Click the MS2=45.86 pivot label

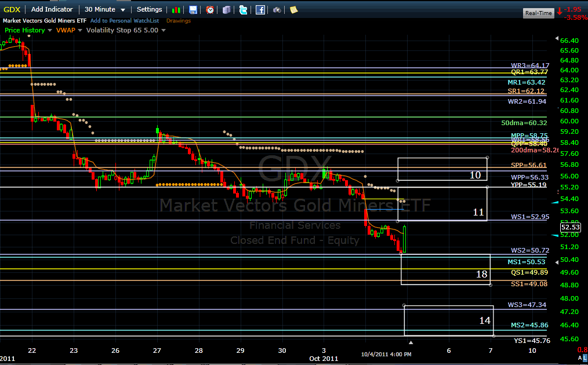529,325
